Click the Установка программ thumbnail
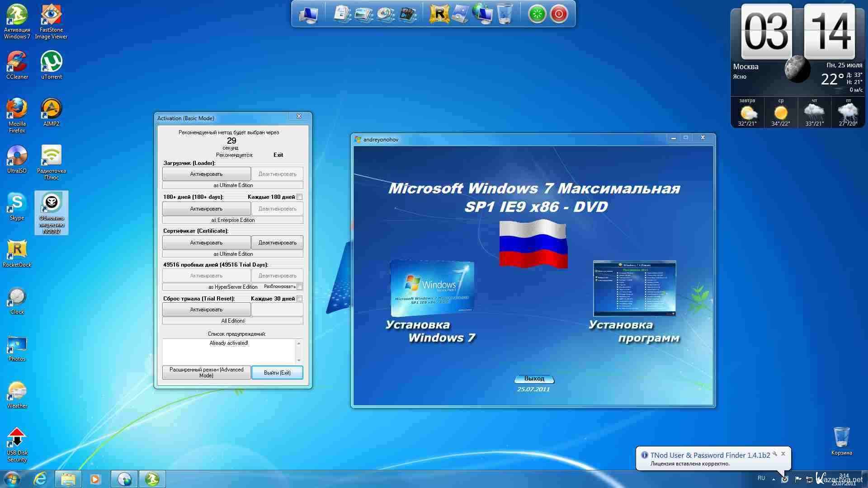This screenshot has height=488, width=868. pos(634,288)
